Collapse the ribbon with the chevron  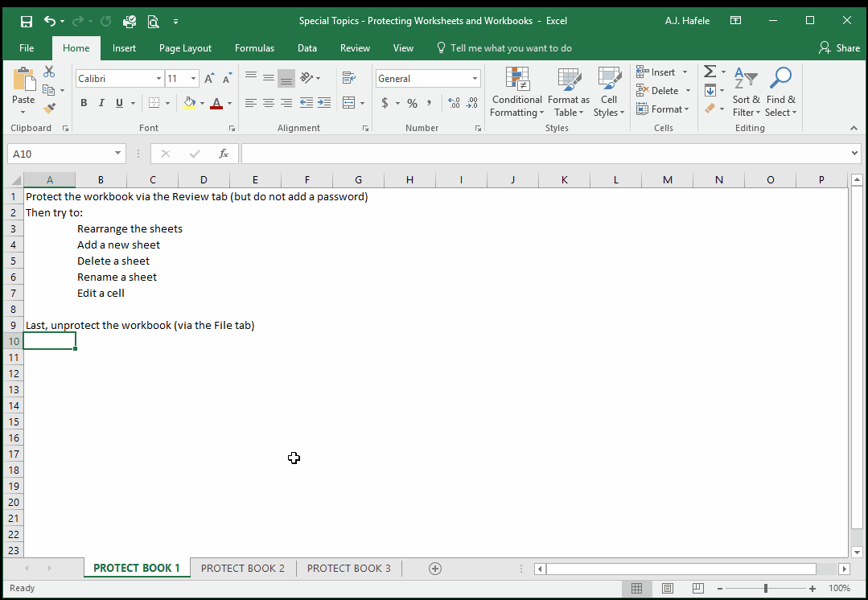(x=854, y=128)
